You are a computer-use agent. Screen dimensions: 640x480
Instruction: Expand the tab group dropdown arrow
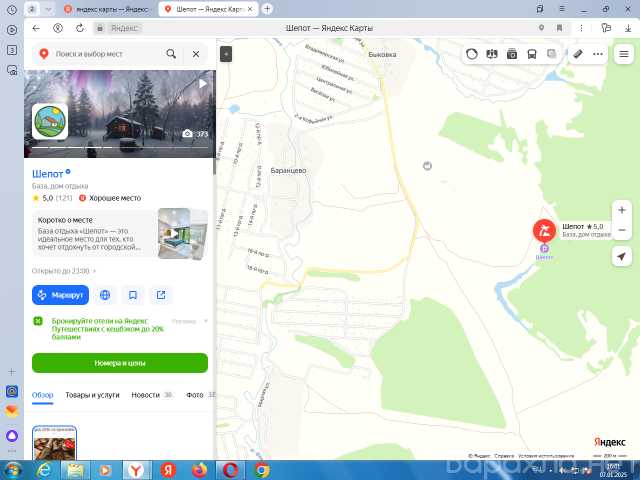click(x=48, y=9)
